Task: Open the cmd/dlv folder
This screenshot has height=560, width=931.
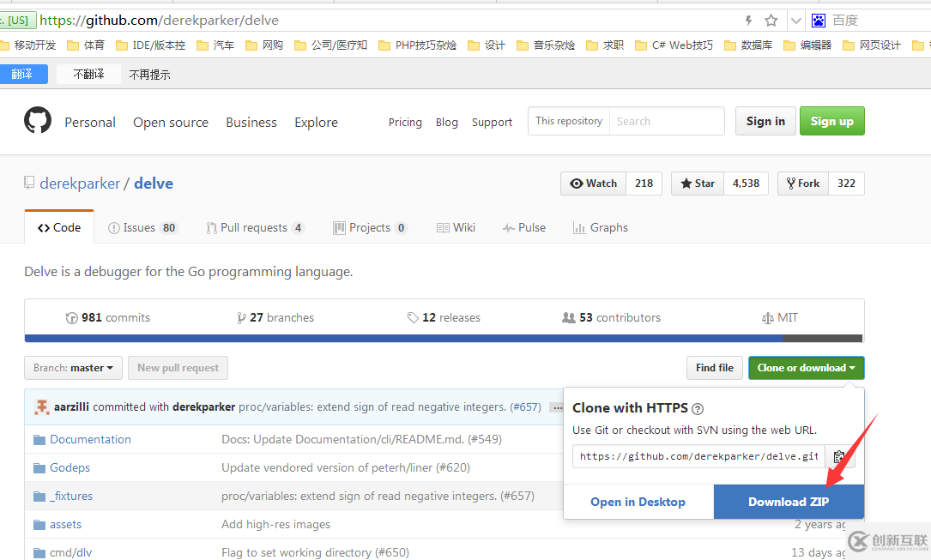Action: (x=70, y=552)
